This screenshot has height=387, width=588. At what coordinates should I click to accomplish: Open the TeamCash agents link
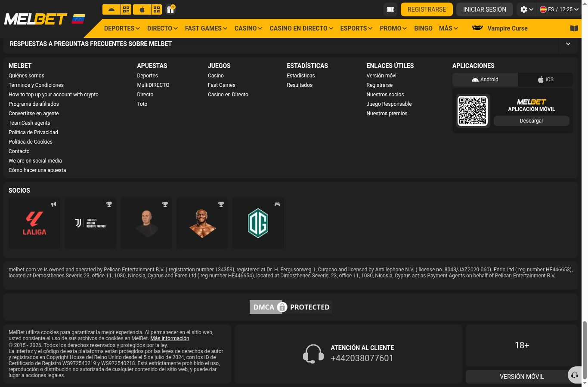click(29, 123)
